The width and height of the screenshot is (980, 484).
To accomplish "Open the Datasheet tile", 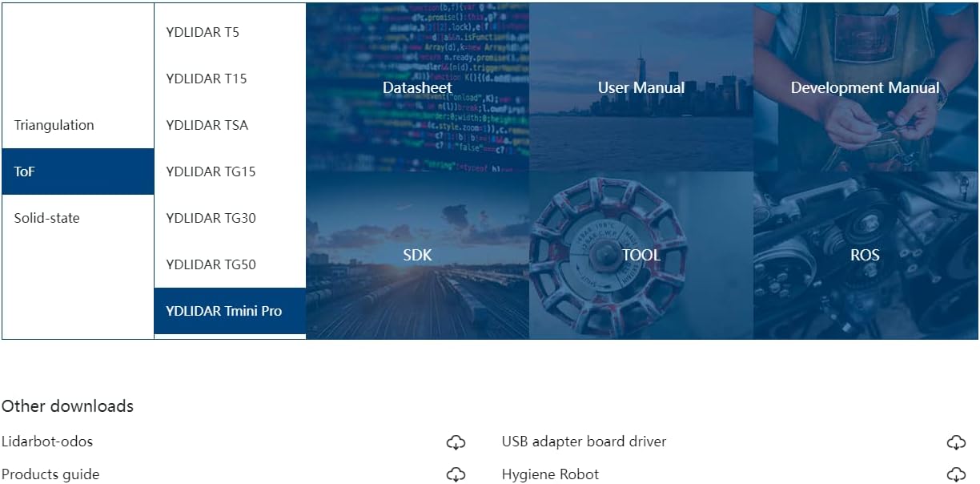I will pos(417,87).
